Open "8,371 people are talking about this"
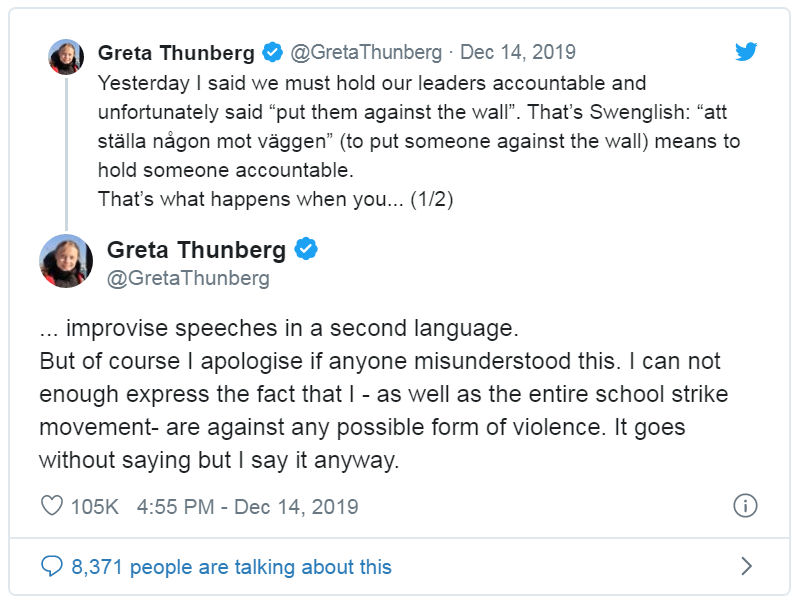This screenshot has height=602, width=798. click(231, 567)
